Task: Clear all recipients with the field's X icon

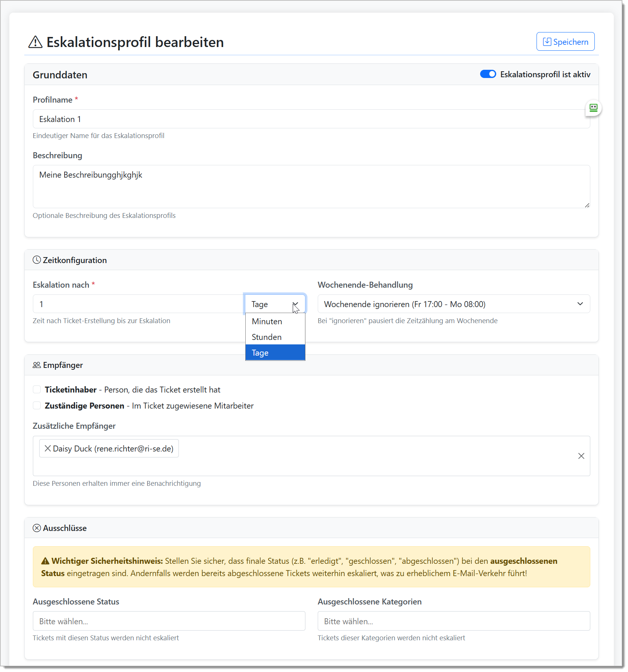Action: (x=581, y=456)
